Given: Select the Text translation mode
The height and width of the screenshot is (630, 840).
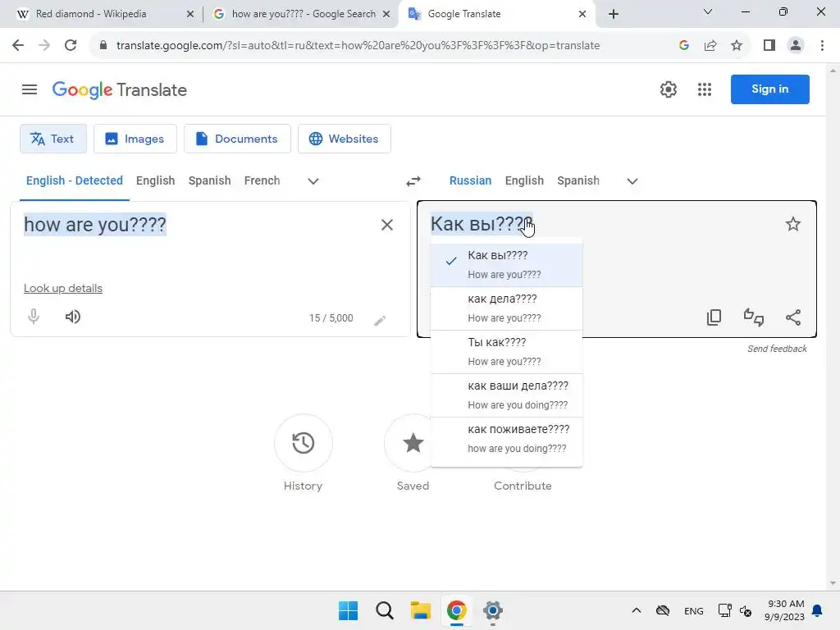Looking at the screenshot, I should coord(53,139).
